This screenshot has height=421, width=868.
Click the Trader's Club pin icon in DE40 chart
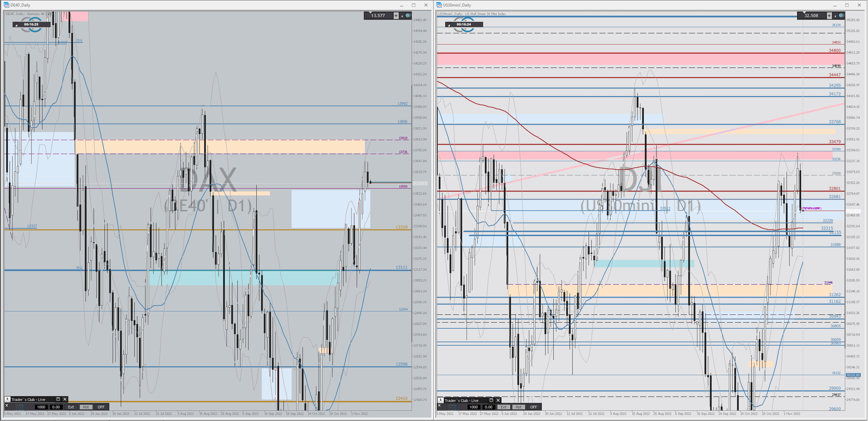click(7, 399)
